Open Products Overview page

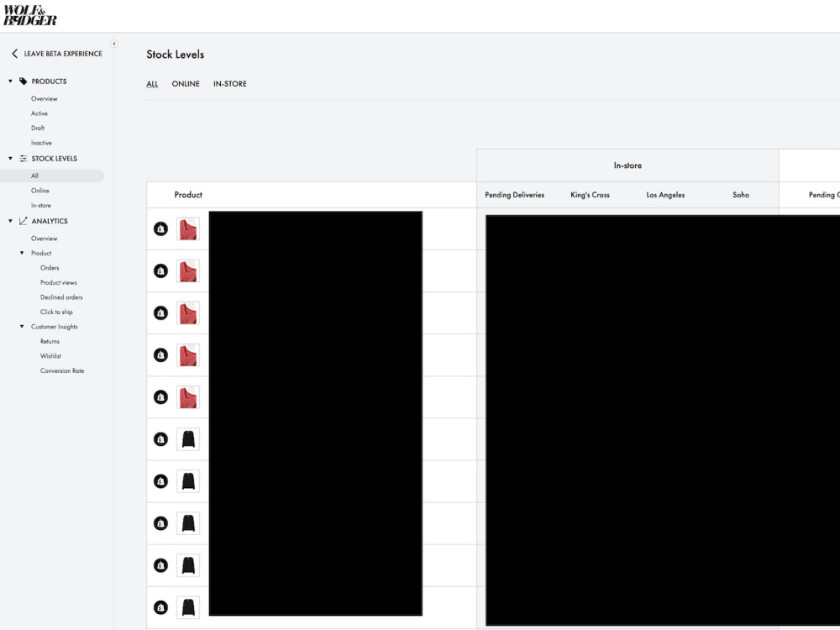click(x=44, y=98)
